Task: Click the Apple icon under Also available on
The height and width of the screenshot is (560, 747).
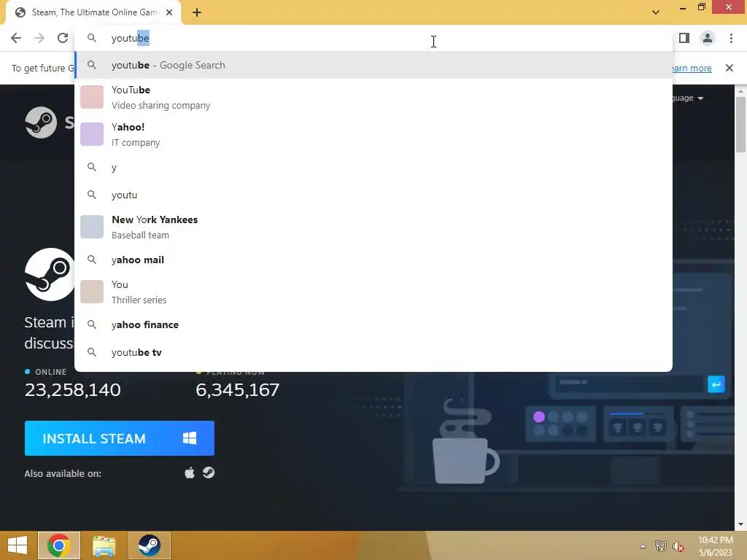Action: [190, 472]
